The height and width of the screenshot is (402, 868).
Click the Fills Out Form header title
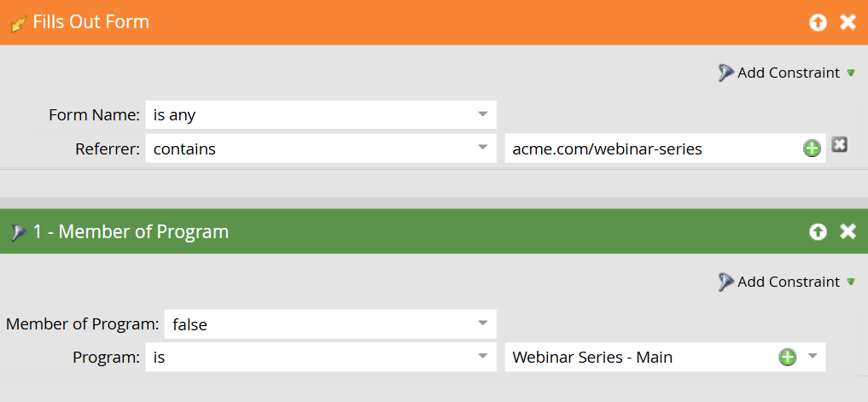click(90, 22)
